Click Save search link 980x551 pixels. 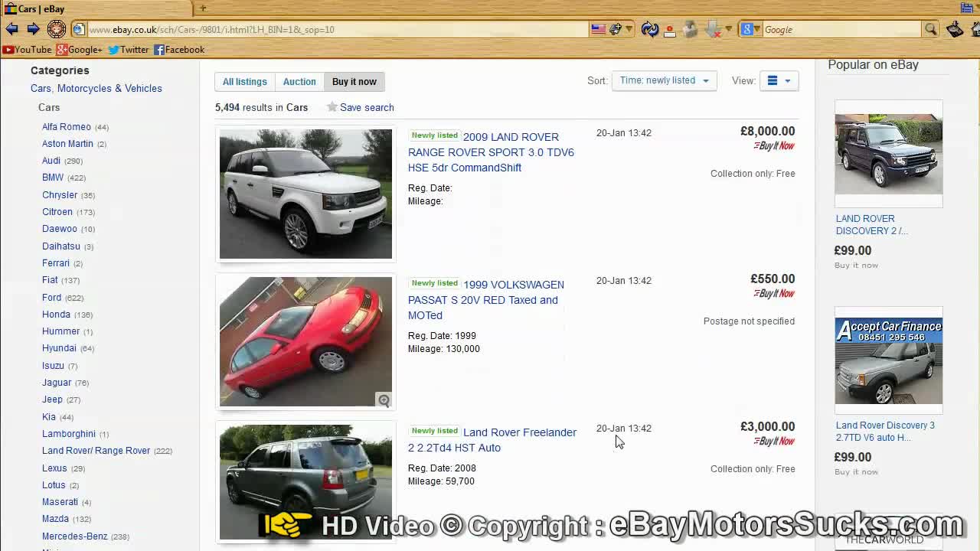367,107
